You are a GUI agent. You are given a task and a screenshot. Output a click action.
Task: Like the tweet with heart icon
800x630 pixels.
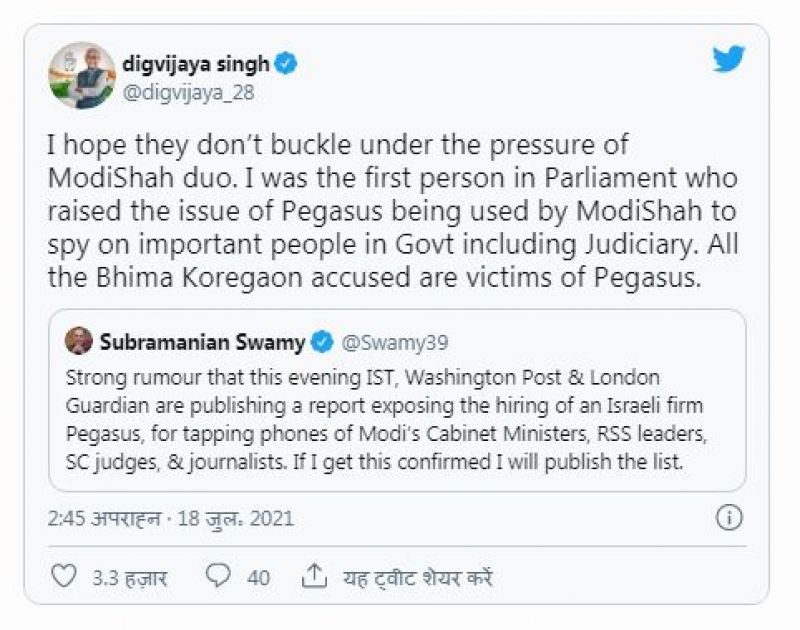tap(63, 576)
